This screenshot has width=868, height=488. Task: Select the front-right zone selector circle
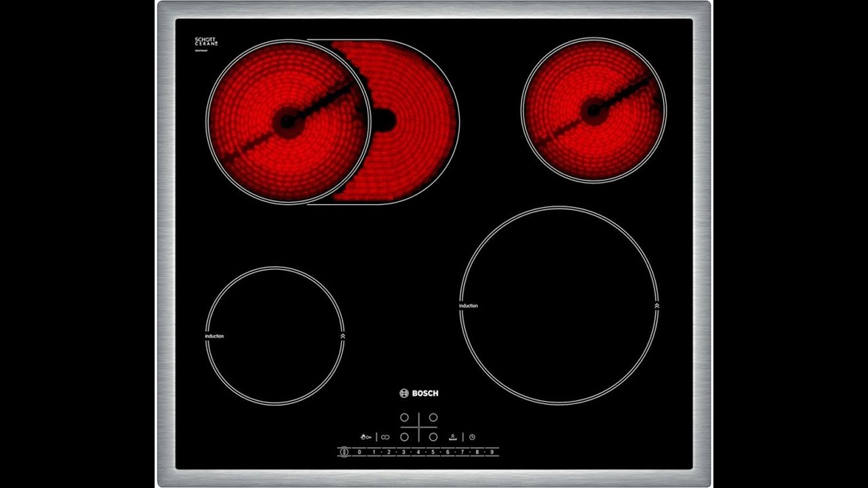[x=433, y=437]
